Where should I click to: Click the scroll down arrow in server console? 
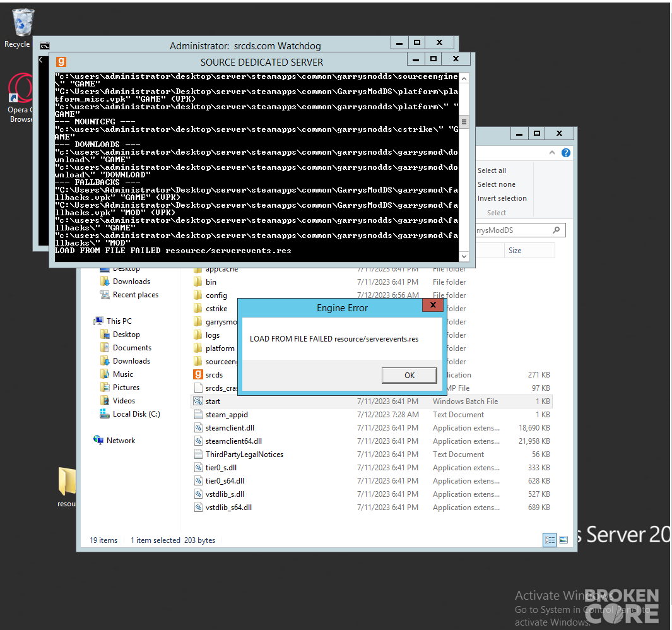(x=464, y=256)
